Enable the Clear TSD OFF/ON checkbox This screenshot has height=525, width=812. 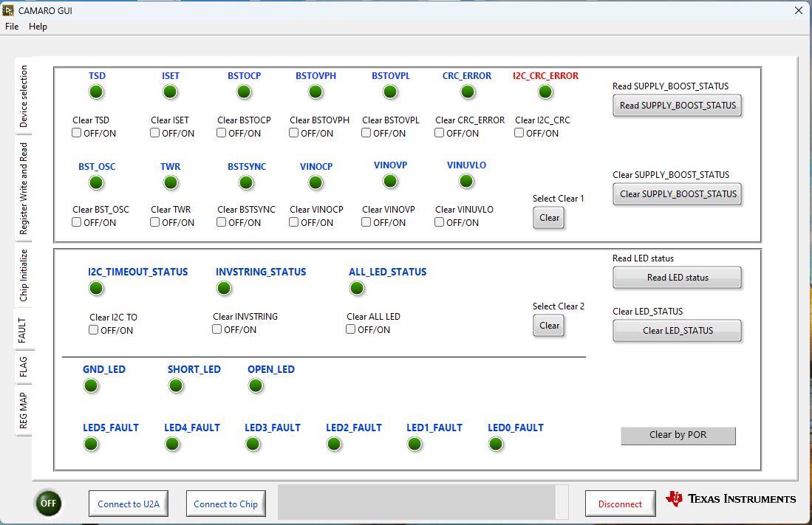[76, 132]
